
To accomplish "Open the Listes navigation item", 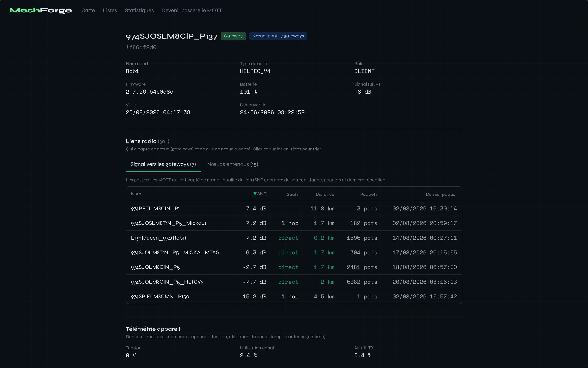I will pyautogui.click(x=110, y=10).
